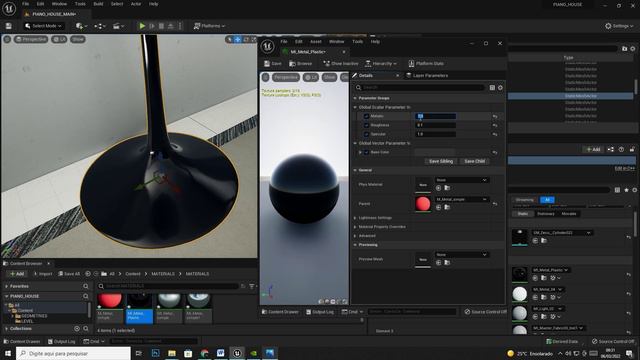Select the Static mobility option
Viewport: 640px width, 360px height.
click(x=523, y=214)
